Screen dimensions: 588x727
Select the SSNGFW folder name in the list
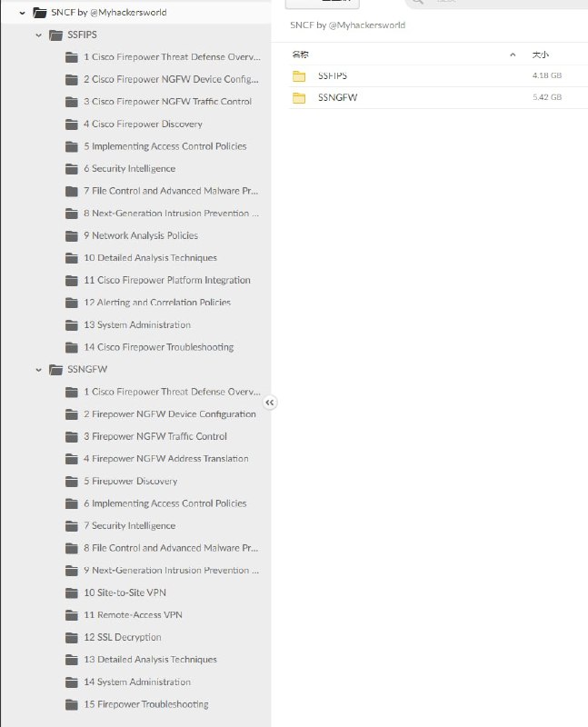(x=337, y=97)
